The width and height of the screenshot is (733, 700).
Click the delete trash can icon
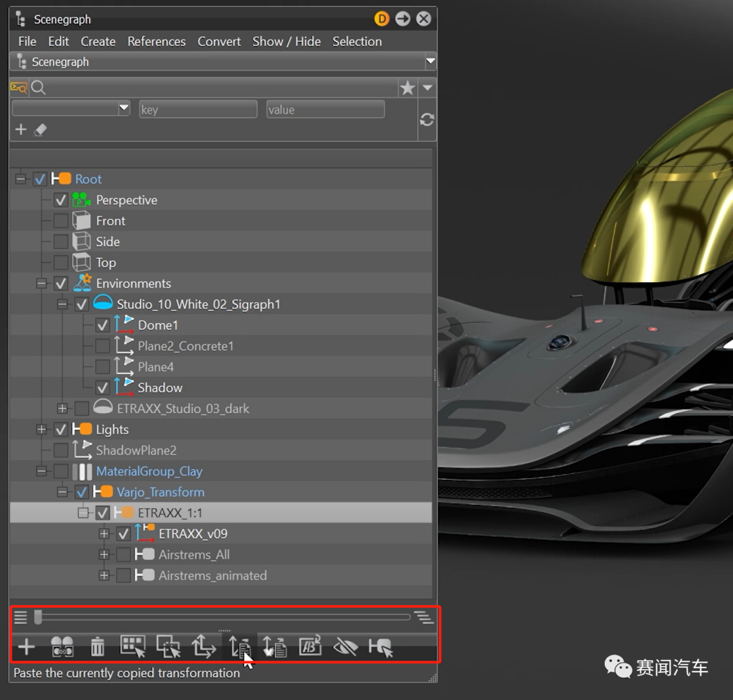98,647
